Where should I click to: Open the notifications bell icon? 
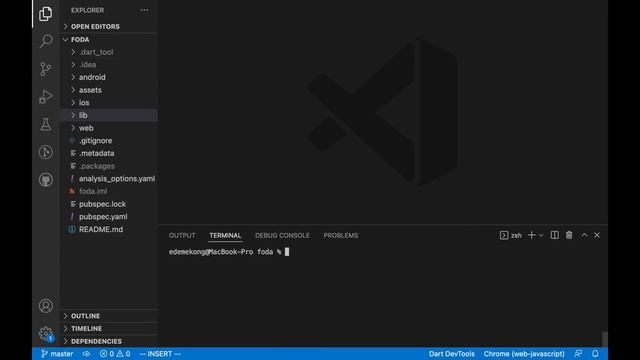pos(596,354)
